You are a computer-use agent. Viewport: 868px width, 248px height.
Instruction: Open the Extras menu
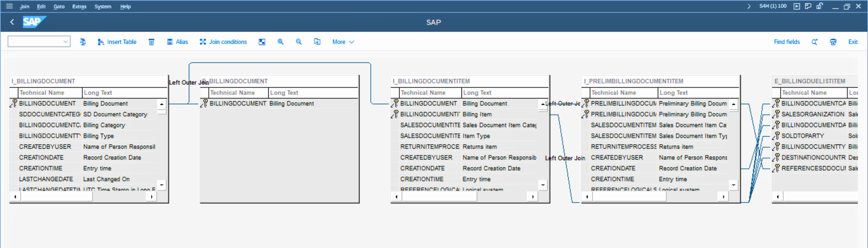[79, 6]
